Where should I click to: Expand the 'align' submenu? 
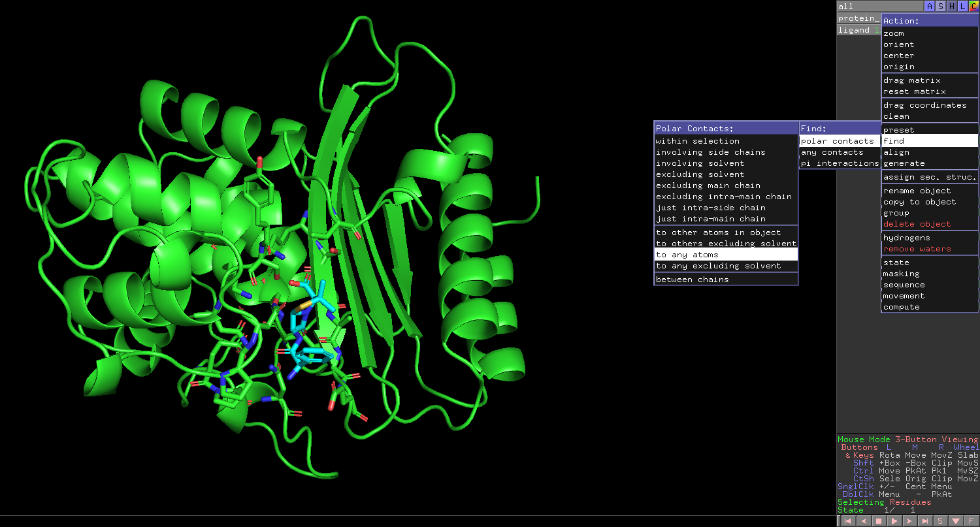[x=930, y=152]
